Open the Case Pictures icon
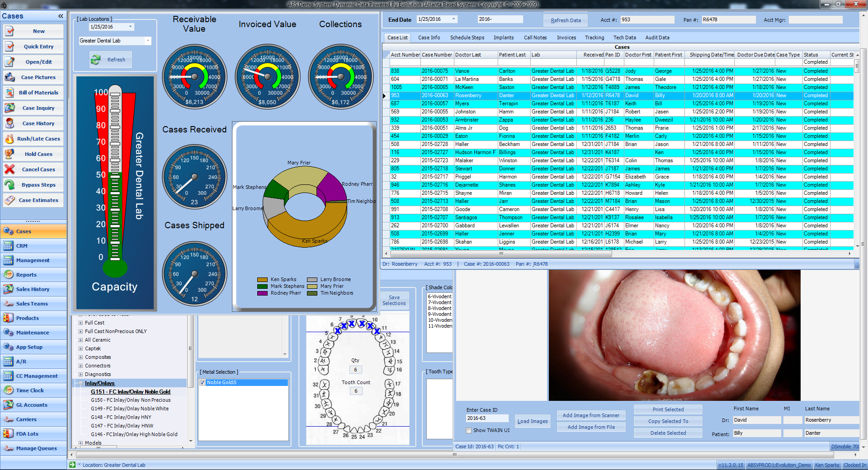Image resolution: width=868 pixels, height=470 pixels. pos(10,77)
